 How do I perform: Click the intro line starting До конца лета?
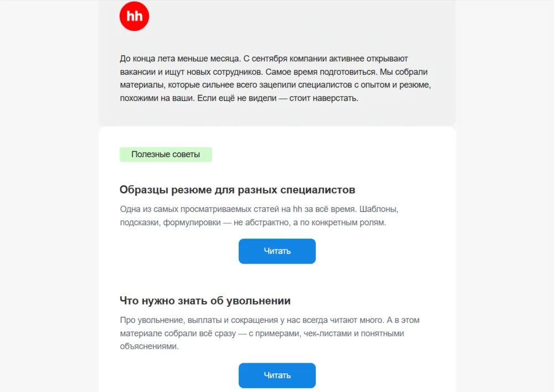point(264,59)
